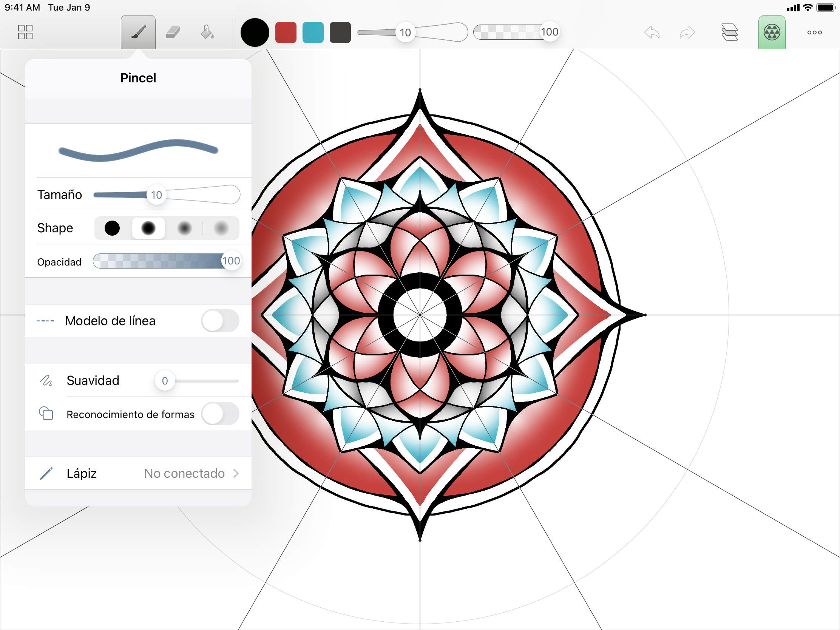Click the Opacidad slider knob in panel
This screenshot has width=840, height=630.
[x=231, y=261]
